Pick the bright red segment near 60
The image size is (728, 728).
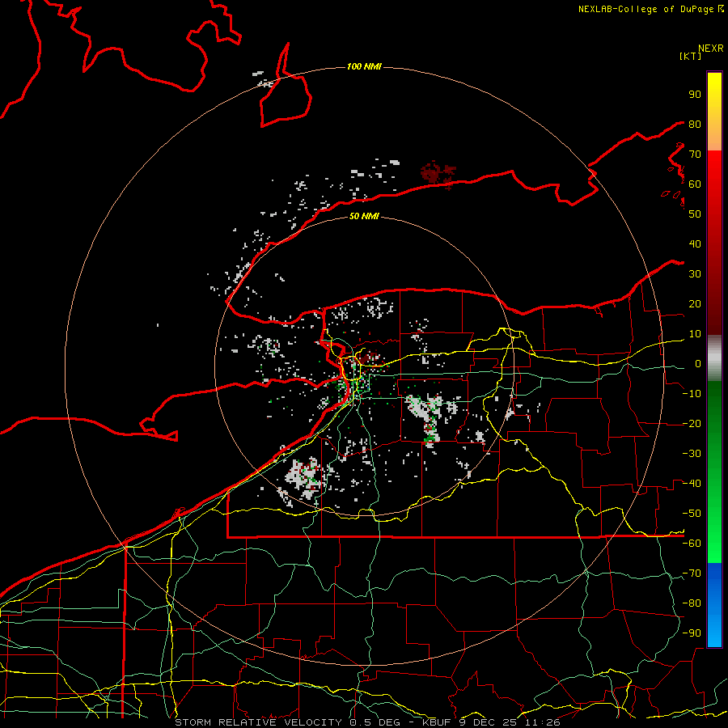coord(714,170)
